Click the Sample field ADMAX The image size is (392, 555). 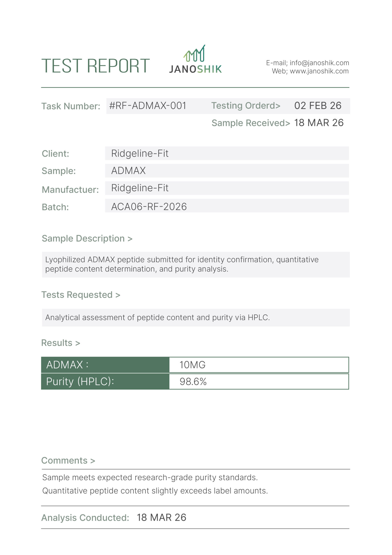coord(227,171)
